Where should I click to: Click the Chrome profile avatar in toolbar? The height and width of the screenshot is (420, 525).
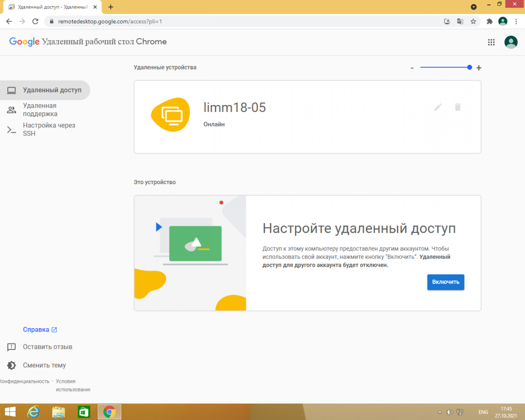[503, 21]
